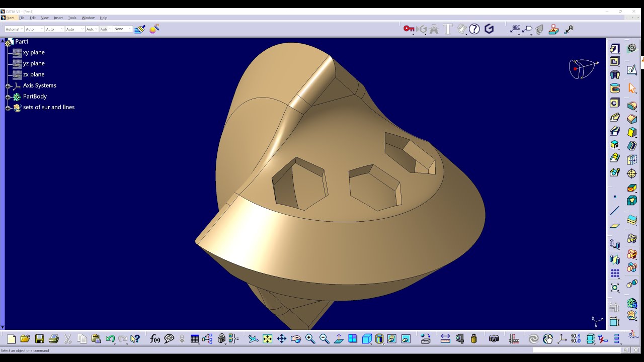
Task: Open the Automat color dropdown
Action: tap(14, 29)
